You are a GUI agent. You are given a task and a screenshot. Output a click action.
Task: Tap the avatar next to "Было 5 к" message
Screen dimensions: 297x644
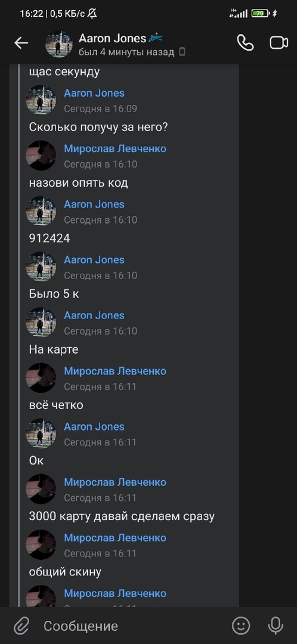[x=41, y=267]
